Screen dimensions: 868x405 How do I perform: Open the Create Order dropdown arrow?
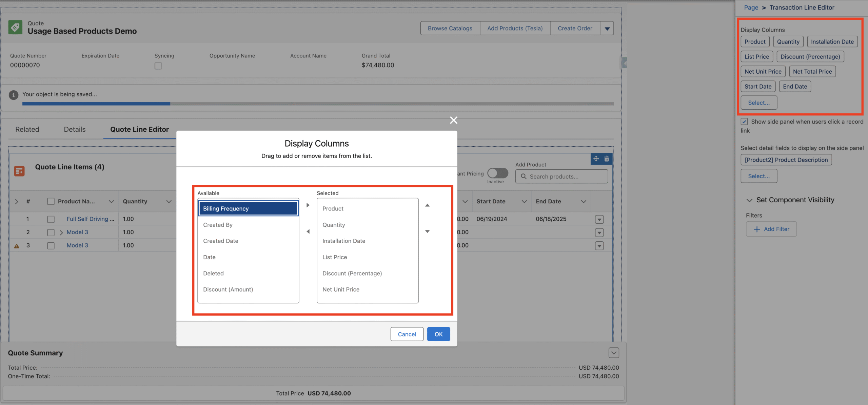point(607,28)
